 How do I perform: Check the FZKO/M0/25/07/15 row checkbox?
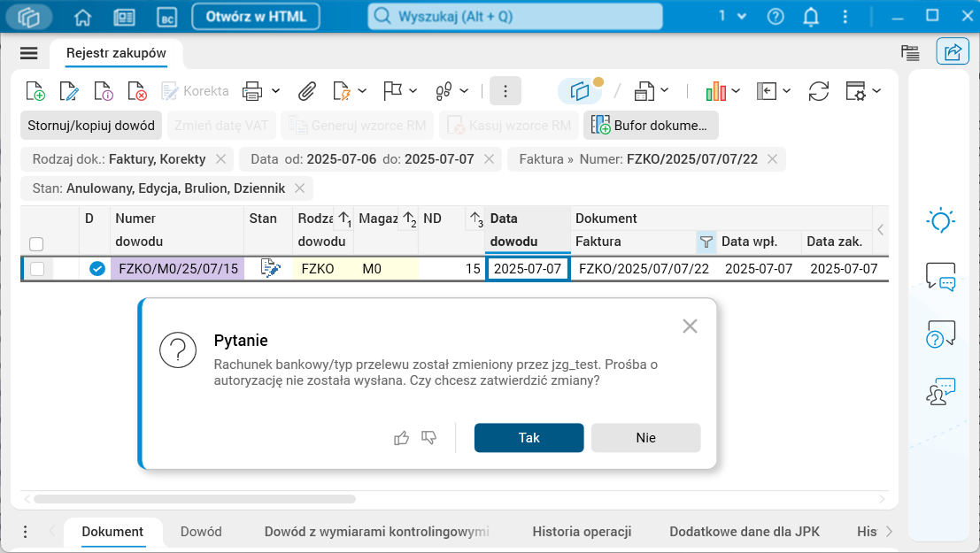tap(37, 269)
